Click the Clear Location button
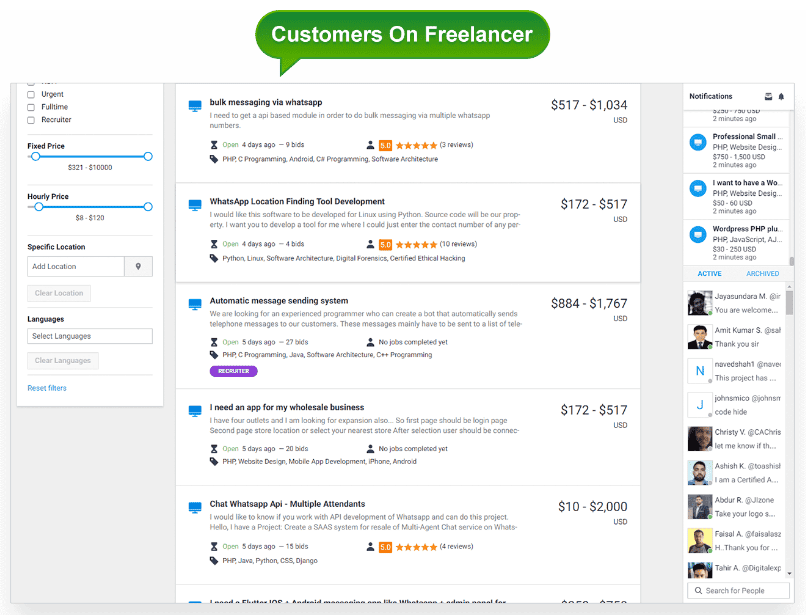Viewport: 806px width, 615px height. tap(58, 293)
